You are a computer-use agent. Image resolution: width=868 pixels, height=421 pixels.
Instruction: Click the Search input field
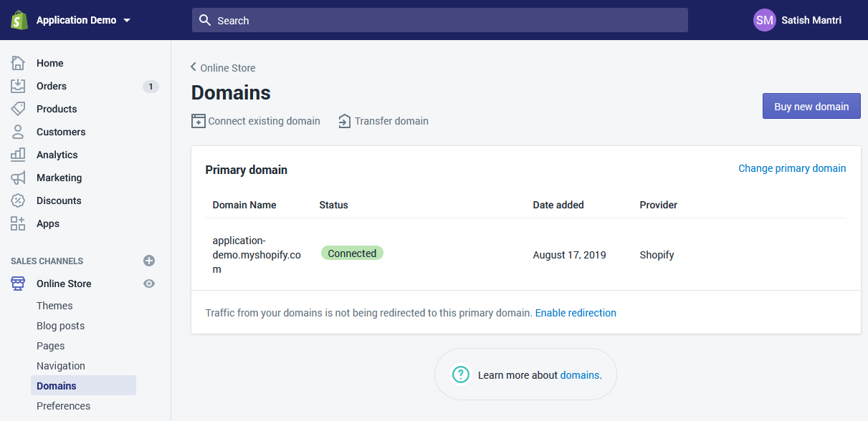439,20
